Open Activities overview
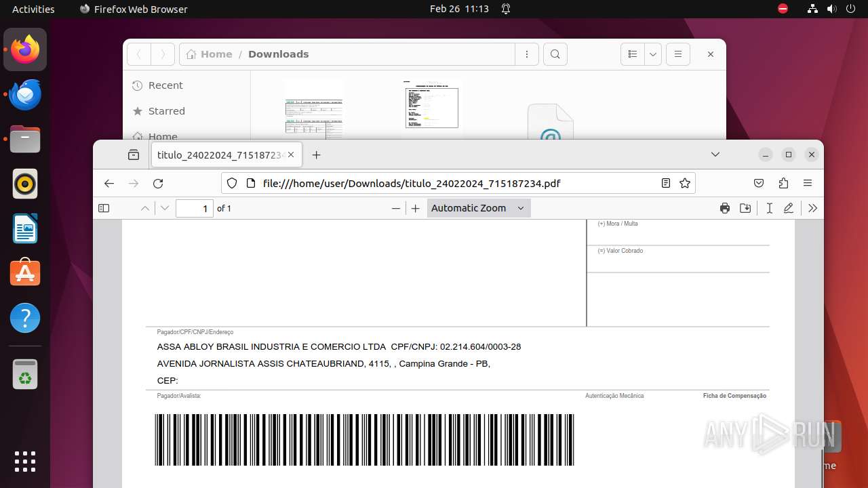Viewport: 868px width, 488px height. pos(33,9)
